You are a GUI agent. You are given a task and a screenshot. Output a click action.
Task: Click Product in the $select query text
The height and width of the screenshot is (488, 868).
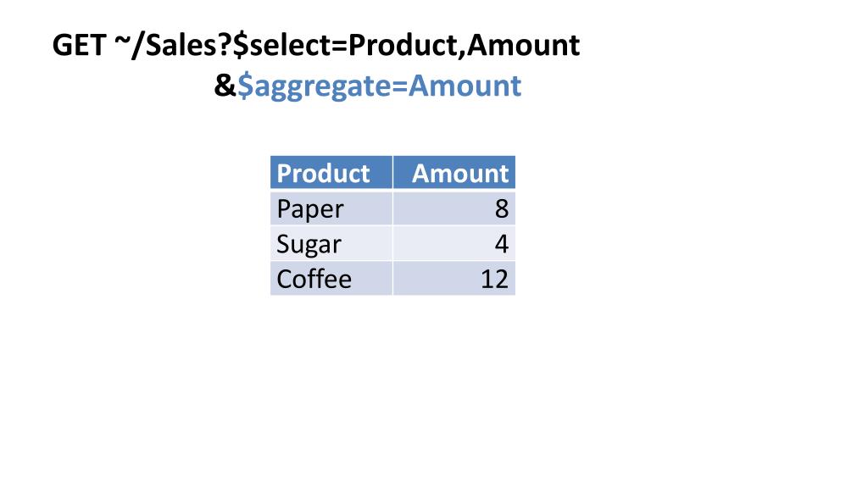pyautogui.click(x=403, y=45)
